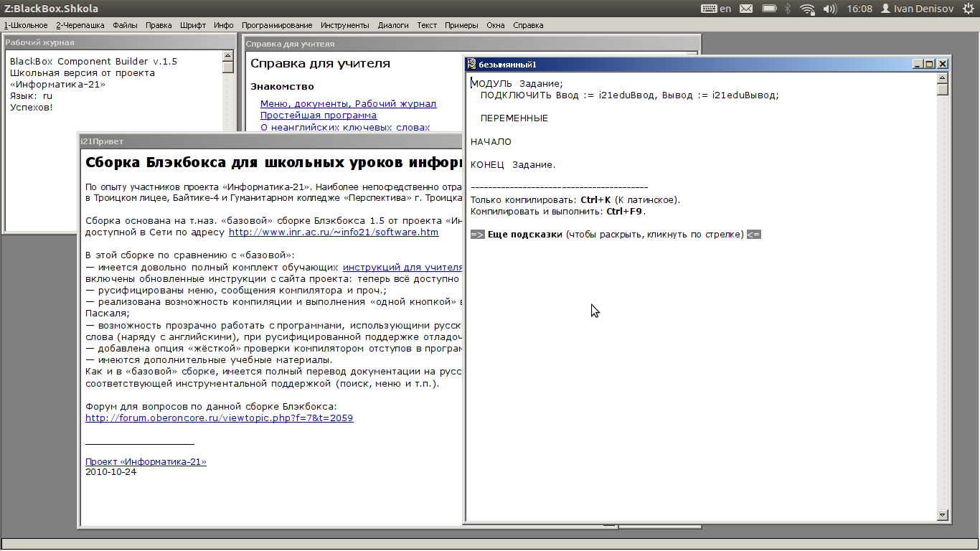Follow the Простейшая программа link
The height and width of the screenshot is (551, 980).
(318, 116)
